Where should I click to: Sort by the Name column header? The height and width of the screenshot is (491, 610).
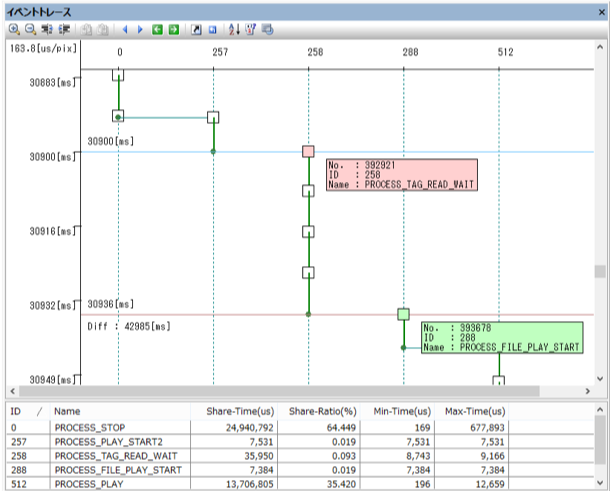[x=120, y=411]
